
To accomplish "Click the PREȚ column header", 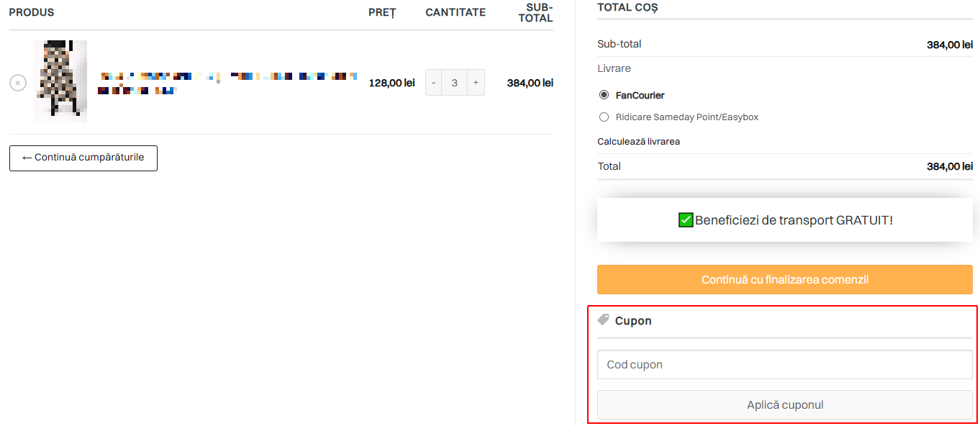I will click(x=382, y=12).
